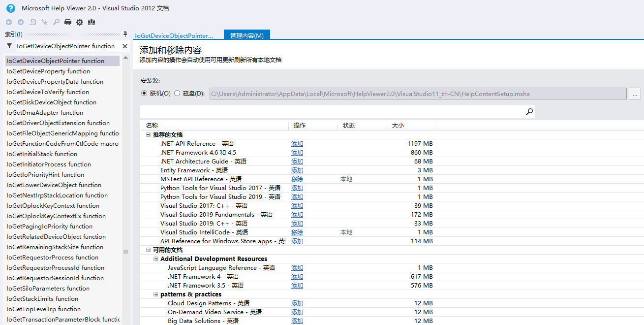
Task: Click the filter funnel icon in the index panel
Action: click(x=9, y=46)
